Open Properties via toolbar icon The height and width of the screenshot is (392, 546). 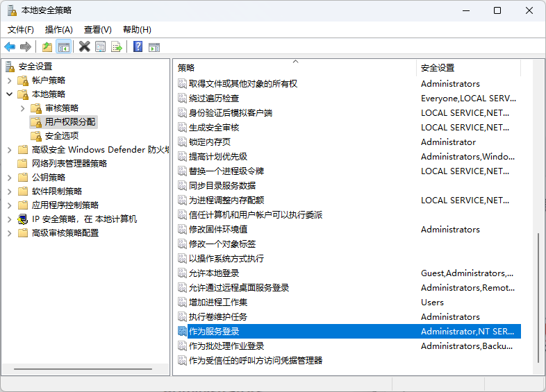click(101, 47)
